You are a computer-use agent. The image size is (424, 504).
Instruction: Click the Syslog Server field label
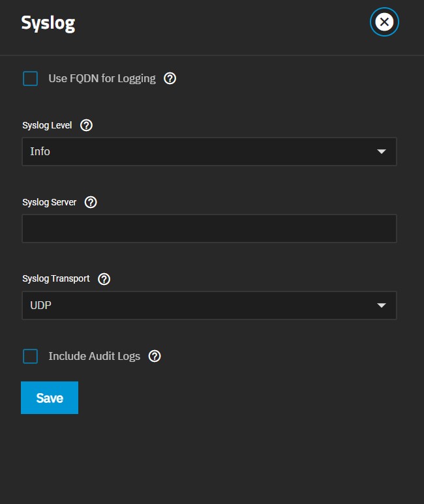(49, 202)
